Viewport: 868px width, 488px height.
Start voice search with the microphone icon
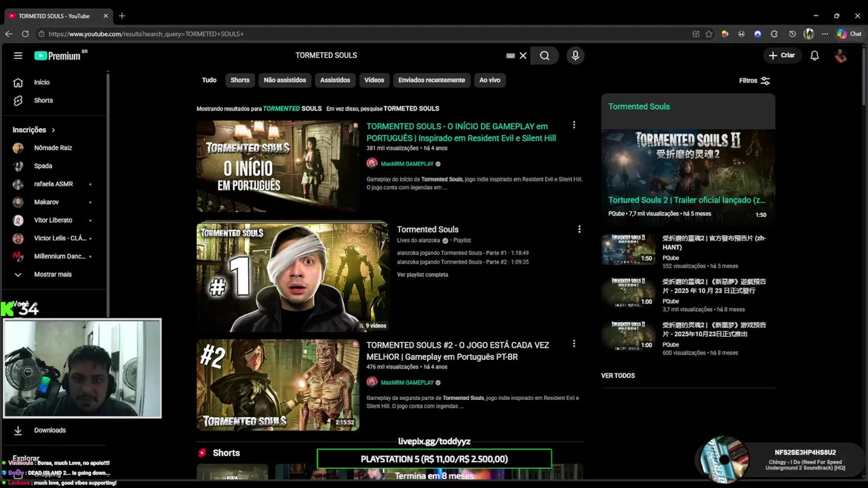point(575,56)
